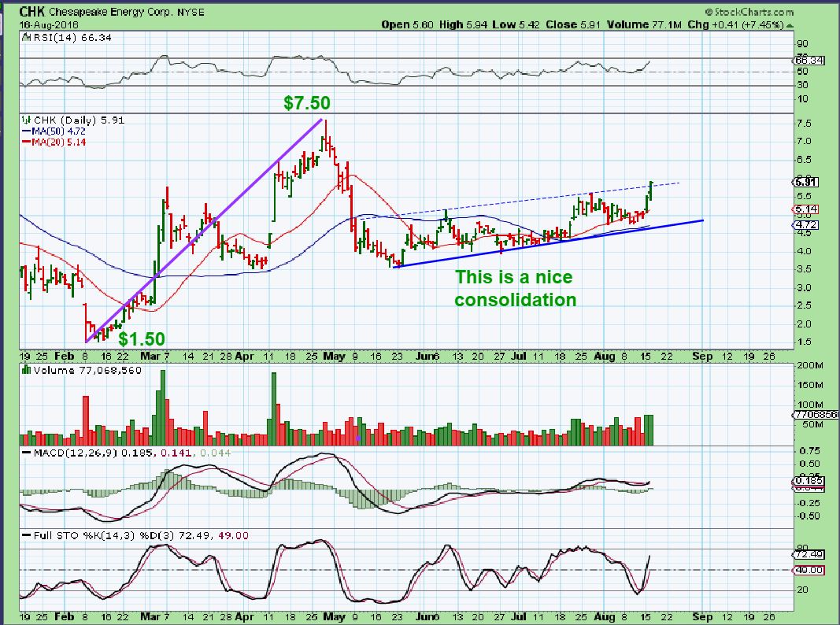Click the blue MA(50) legend line marker

coord(26,131)
